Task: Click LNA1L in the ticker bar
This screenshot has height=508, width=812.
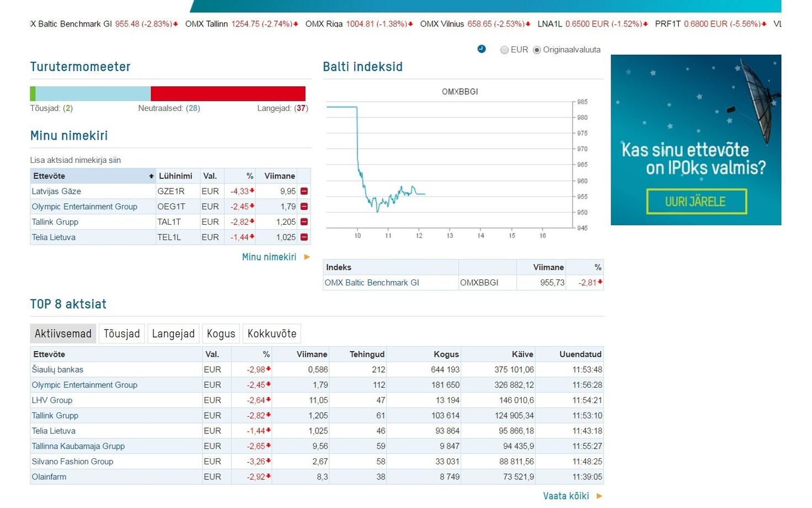Action: [593, 24]
